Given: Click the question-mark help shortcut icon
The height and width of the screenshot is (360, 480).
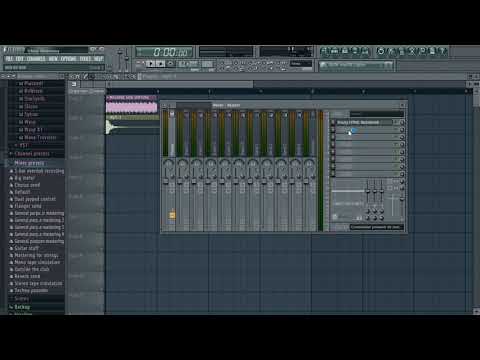Looking at the screenshot, I should click(x=443, y=51).
